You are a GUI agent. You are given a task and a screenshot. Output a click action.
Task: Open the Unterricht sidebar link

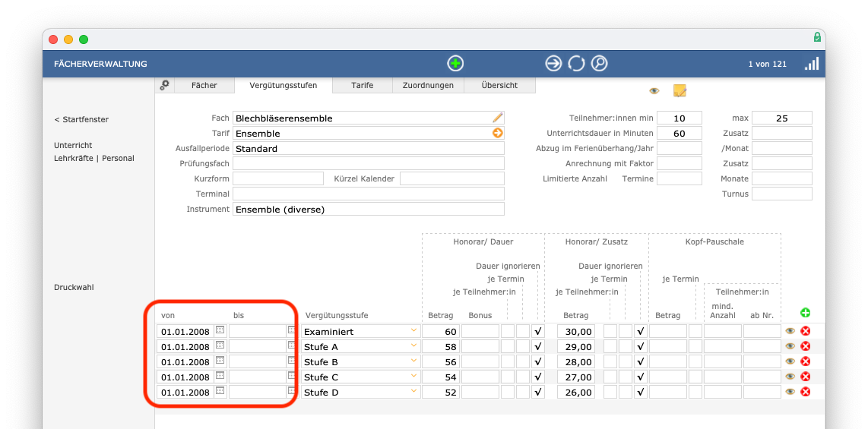point(73,145)
